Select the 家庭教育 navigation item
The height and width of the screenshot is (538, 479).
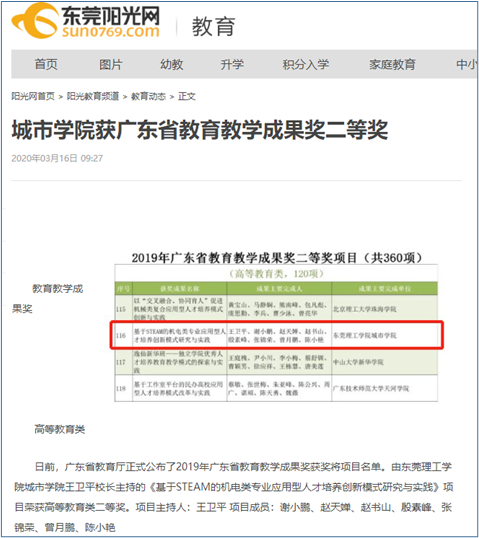coord(392,64)
